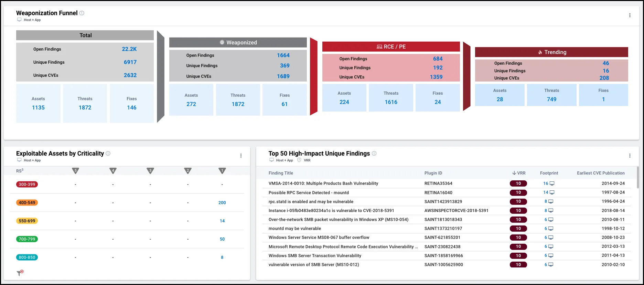Click criticality 3 shield column icon

point(150,171)
